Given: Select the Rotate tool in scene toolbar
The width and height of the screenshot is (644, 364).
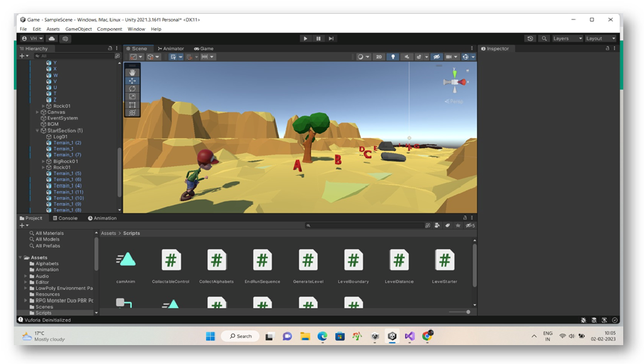Looking at the screenshot, I should pyautogui.click(x=132, y=89).
